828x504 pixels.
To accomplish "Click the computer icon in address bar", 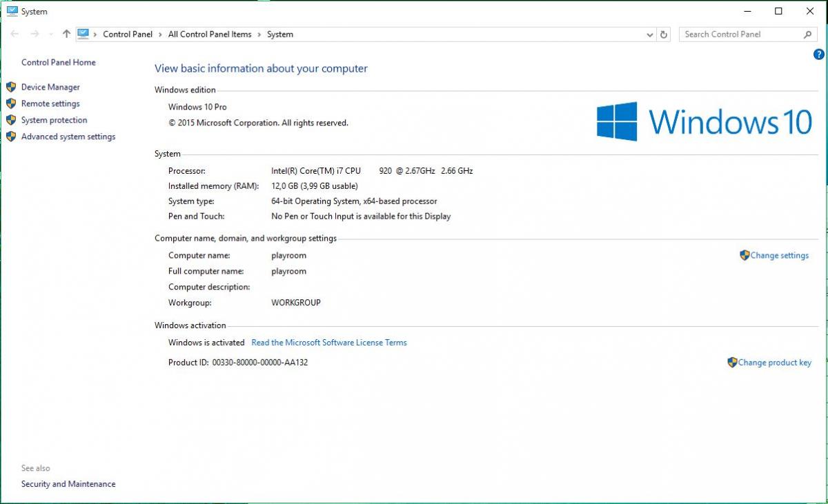I will [83, 34].
